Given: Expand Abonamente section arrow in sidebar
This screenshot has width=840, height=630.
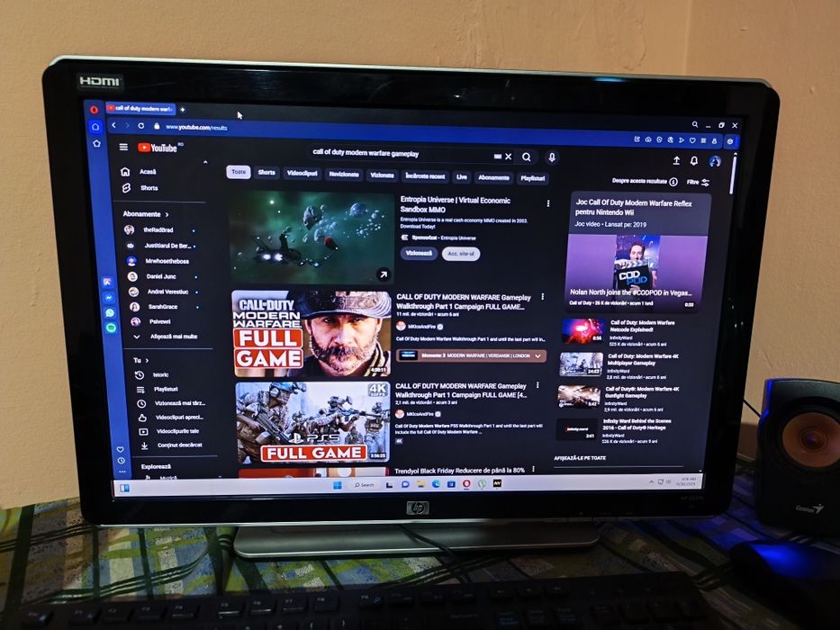Looking at the screenshot, I should tap(167, 214).
